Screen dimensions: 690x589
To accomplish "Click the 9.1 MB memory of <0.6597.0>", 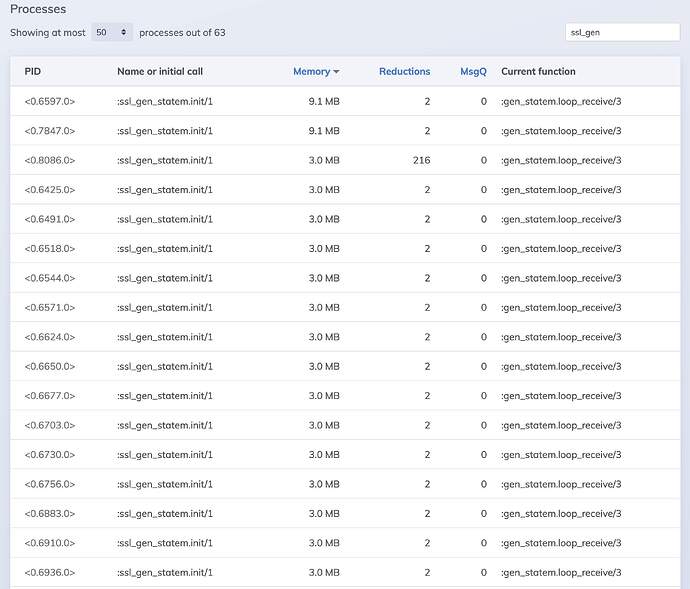I will [324, 101].
